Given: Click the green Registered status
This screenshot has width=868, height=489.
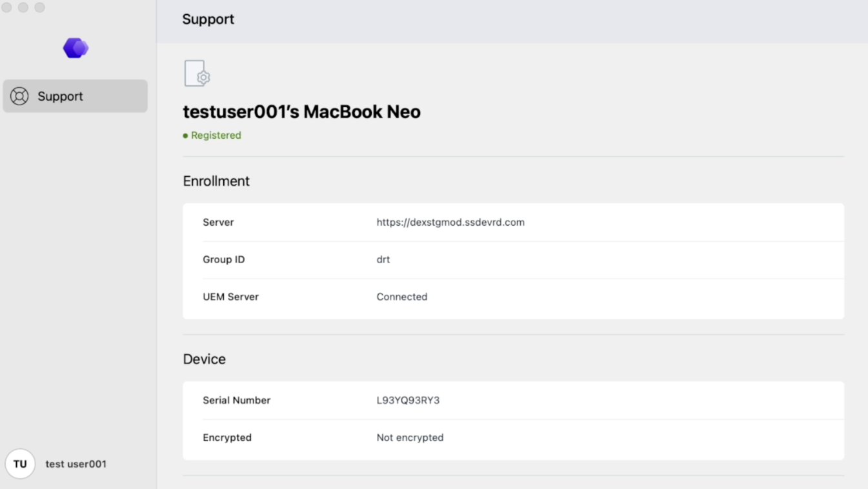Looking at the screenshot, I should click(212, 135).
